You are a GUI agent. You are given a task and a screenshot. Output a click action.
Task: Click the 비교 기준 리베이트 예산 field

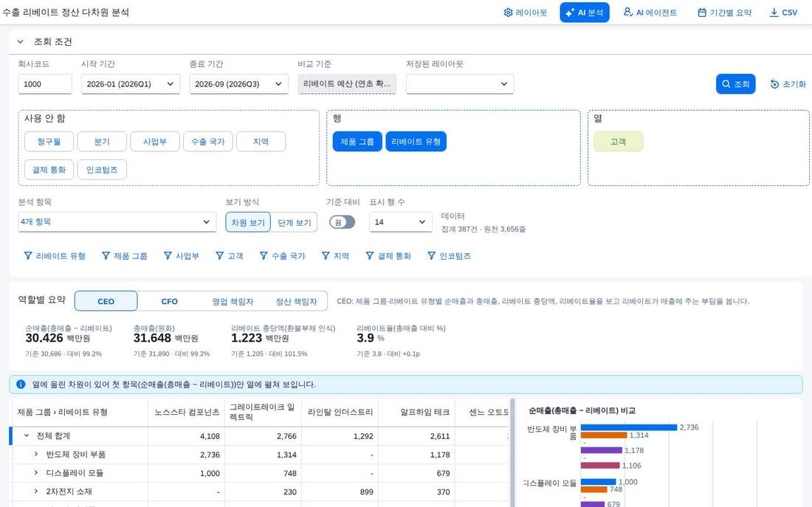(347, 84)
